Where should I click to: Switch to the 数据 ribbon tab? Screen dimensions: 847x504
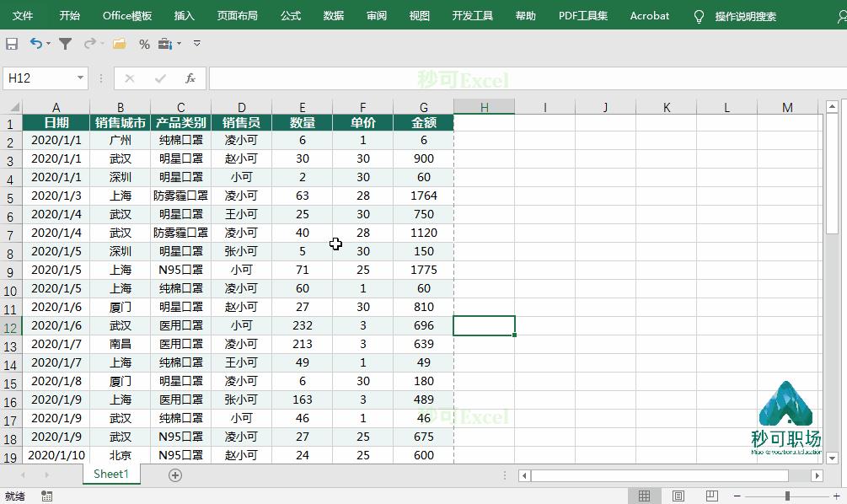[x=332, y=15]
